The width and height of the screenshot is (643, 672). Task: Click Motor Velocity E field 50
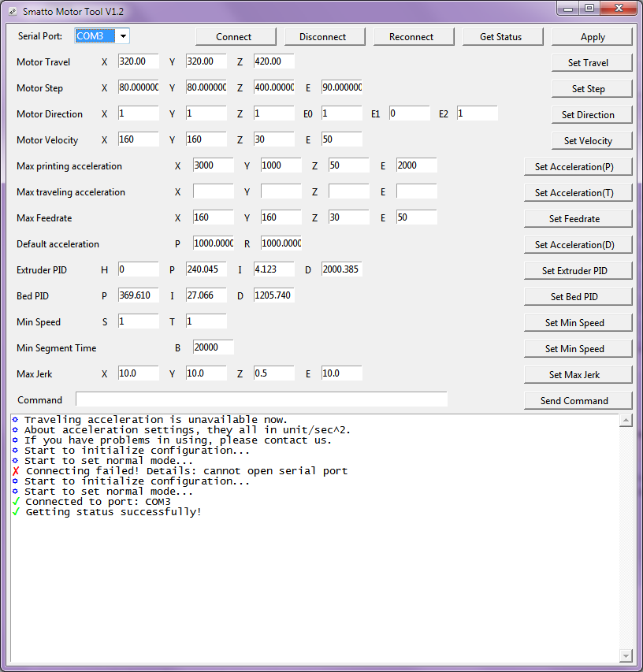click(x=342, y=139)
